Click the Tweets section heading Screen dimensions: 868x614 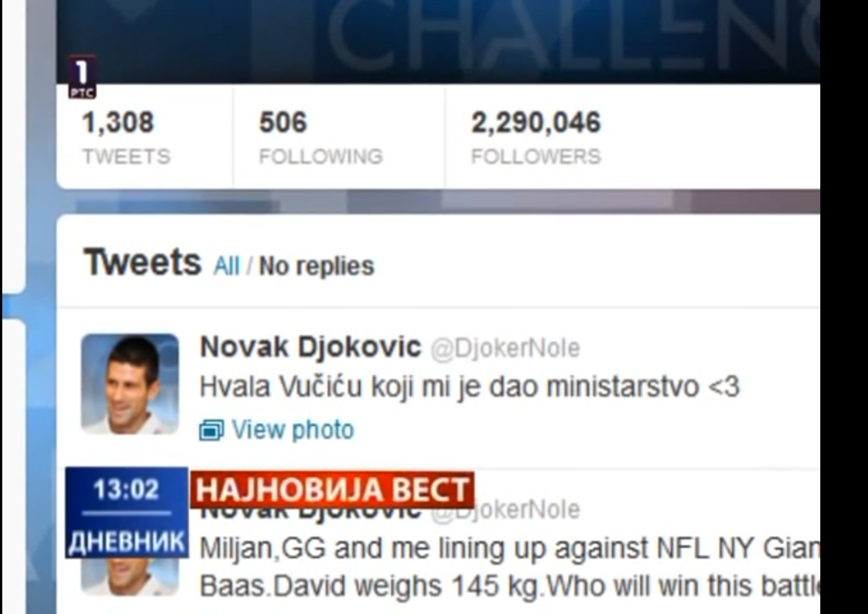click(x=143, y=262)
